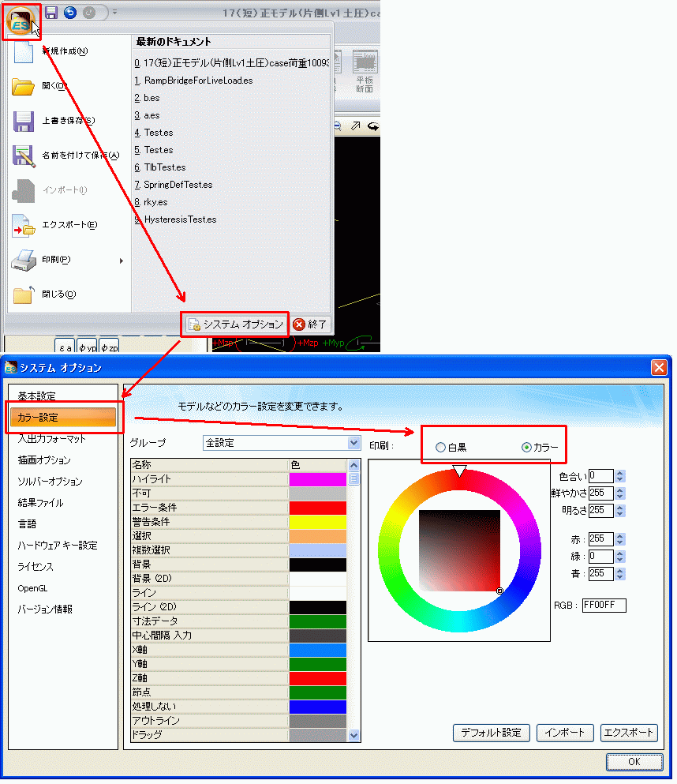
Task: Open recent document TlbTest.es
Action: pos(160,167)
